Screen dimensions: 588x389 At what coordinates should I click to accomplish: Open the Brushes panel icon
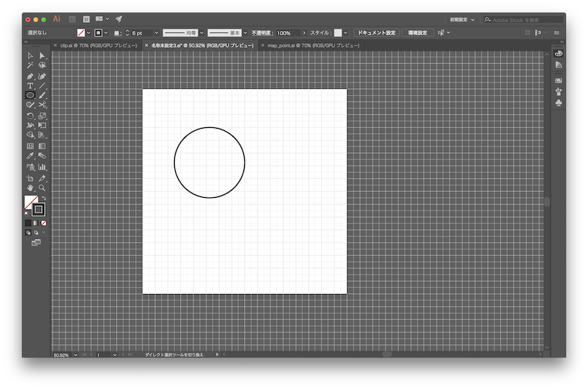[559, 91]
